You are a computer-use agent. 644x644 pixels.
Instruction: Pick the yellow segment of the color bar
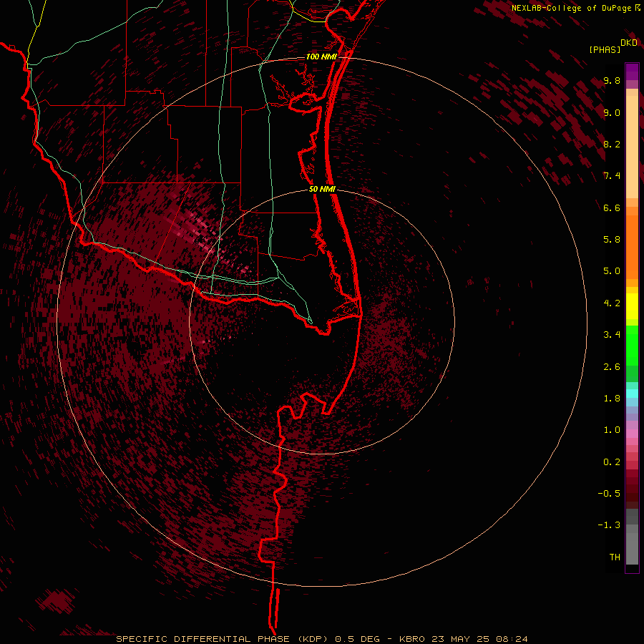coord(632,306)
